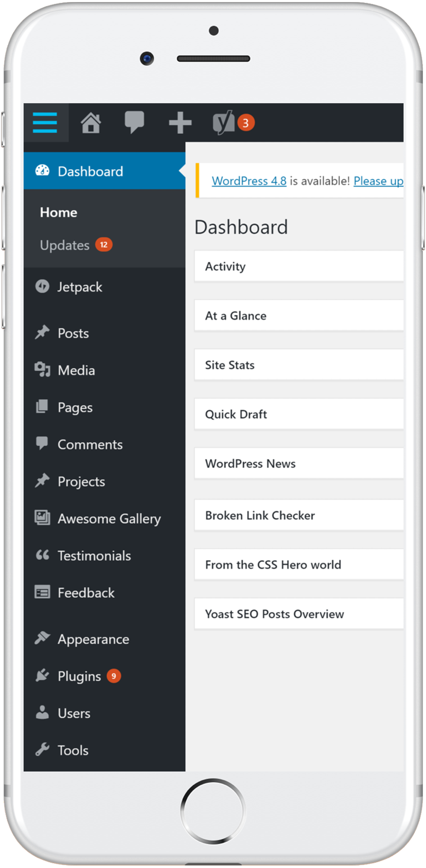Viewport: 426px width, 868px height.
Task: Expand Broken Link Checker widget
Action: click(299, 515)
